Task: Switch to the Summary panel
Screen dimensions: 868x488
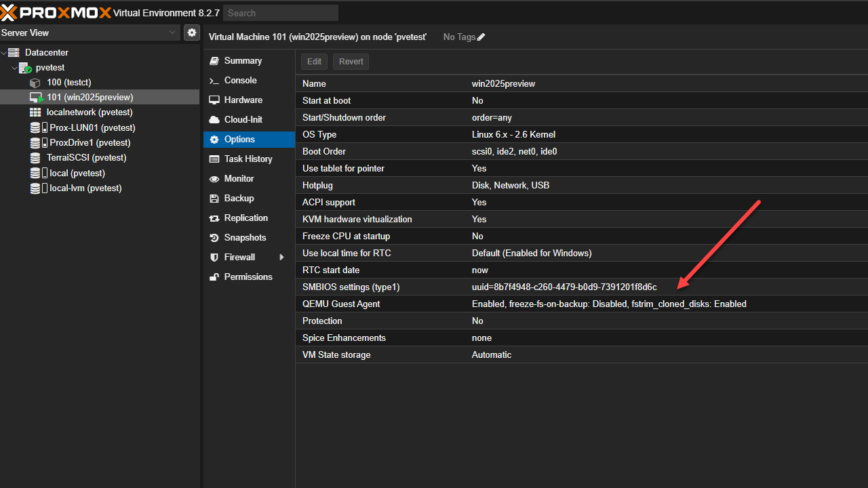Action: (x=243, y=60)
